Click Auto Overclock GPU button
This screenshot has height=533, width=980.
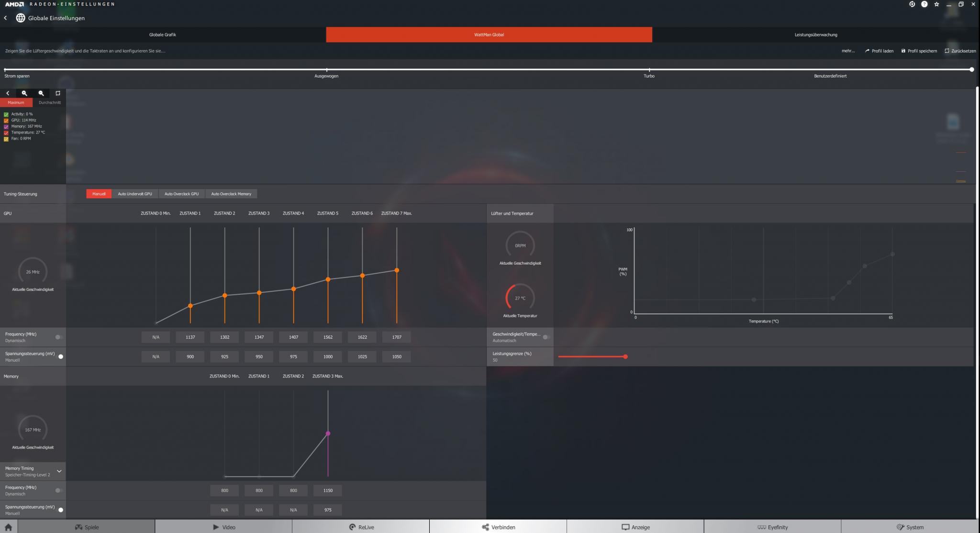coord(181,194)
